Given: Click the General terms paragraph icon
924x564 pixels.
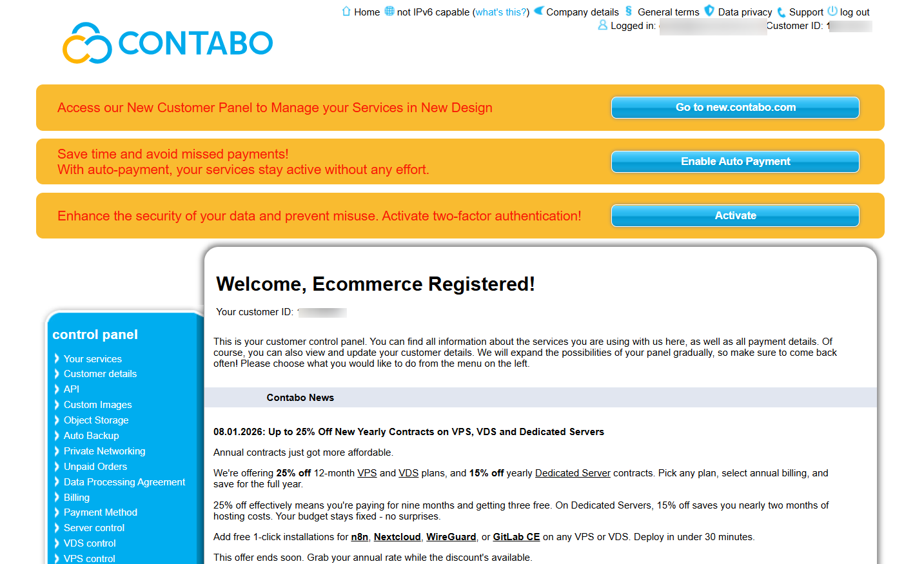Looking at the screenshot, I should pos(629,11).
